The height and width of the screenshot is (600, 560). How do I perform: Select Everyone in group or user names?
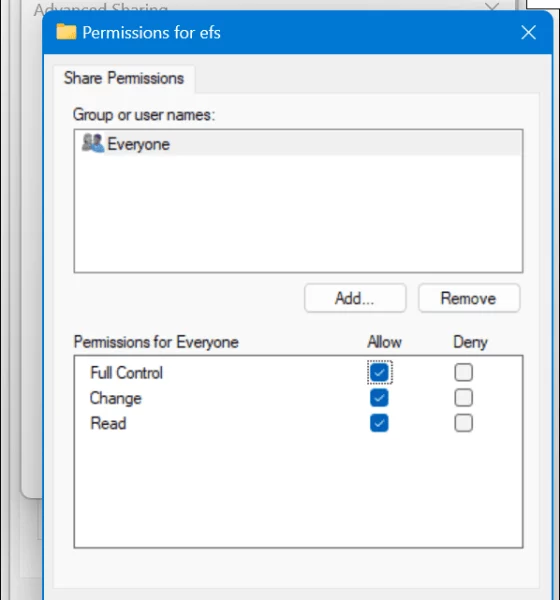point(298,143)
